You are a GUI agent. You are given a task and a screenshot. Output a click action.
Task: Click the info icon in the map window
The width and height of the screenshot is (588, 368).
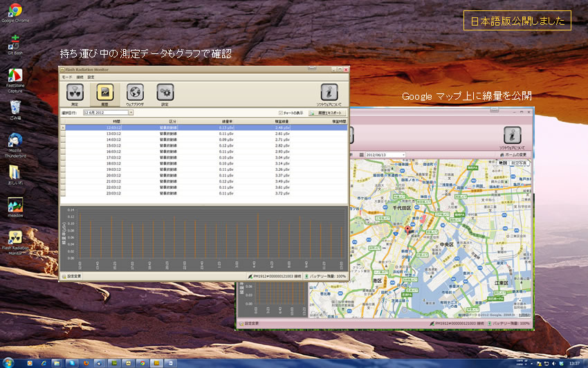click(x=512, y=136)
